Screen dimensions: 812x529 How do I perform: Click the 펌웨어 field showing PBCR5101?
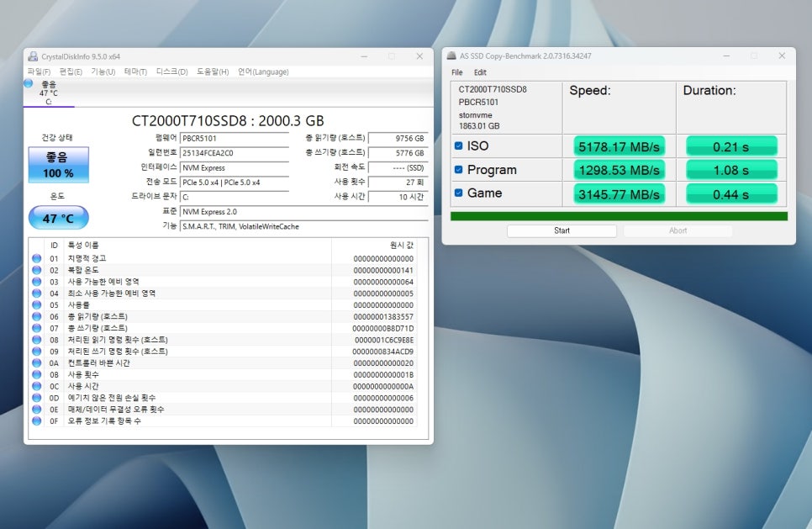(234, 138)
